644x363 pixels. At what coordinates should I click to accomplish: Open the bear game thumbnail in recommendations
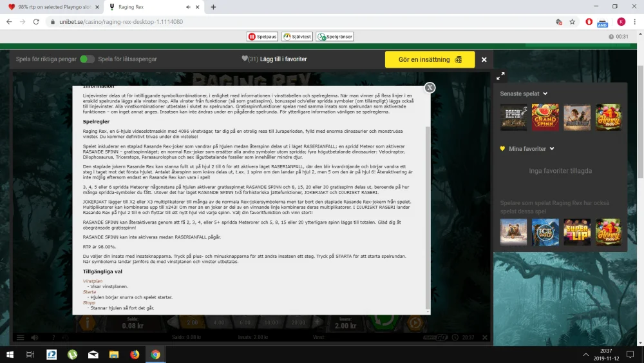(513, 232)
